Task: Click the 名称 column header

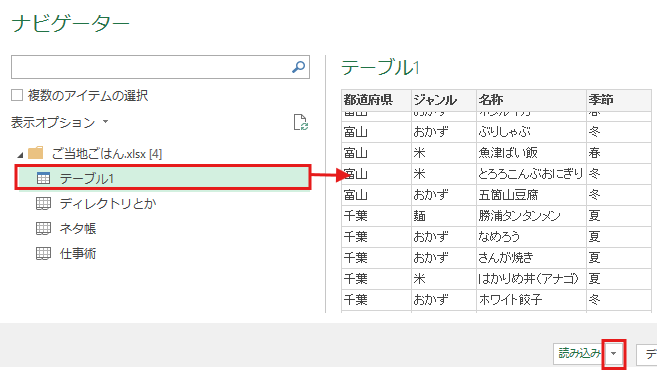Action: 531,100
